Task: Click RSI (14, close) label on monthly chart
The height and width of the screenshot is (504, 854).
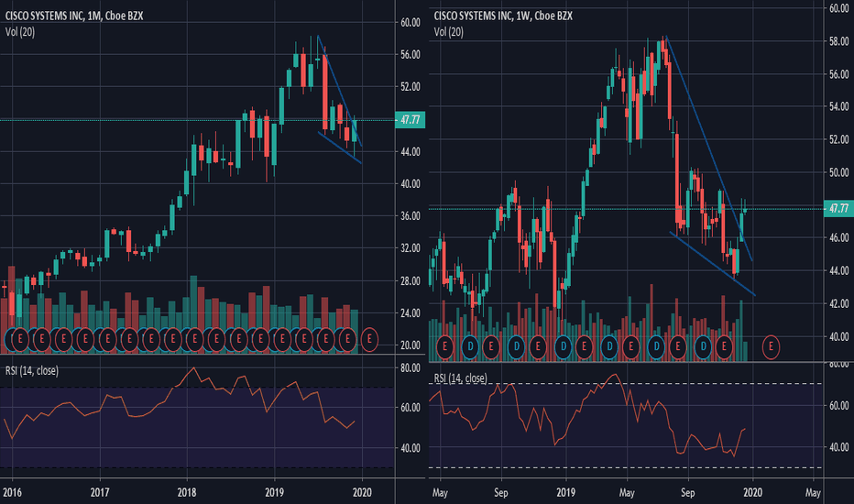Action: tap(31, 370)
